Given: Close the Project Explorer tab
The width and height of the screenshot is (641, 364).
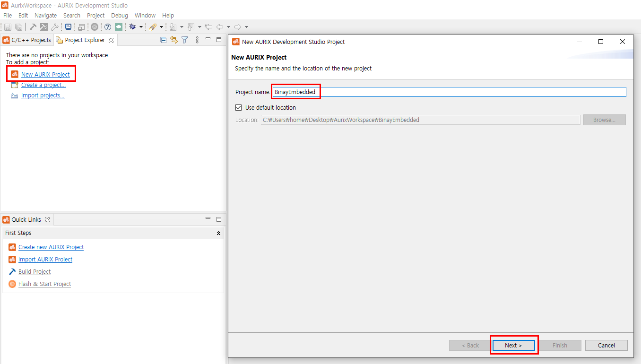Looking at the screenshot, I should [x=111, y=40].
